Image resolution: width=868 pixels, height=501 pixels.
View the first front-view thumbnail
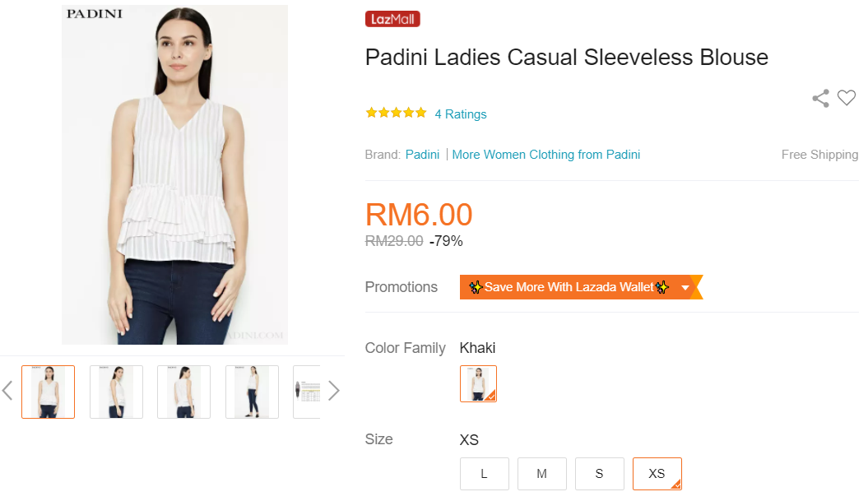48,392
